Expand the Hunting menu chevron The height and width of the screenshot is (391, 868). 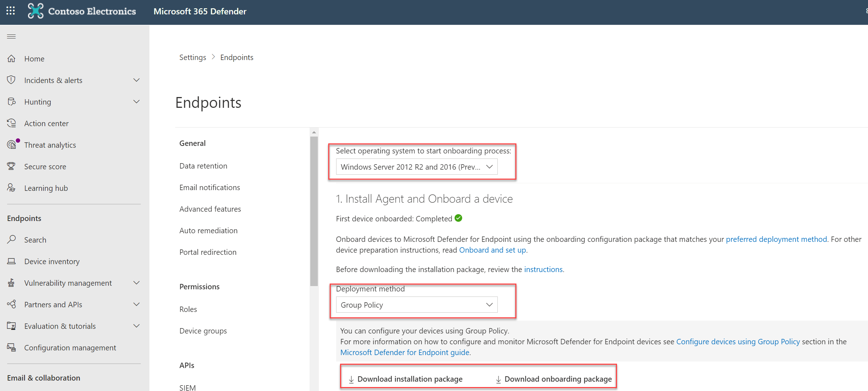(136, 101)
